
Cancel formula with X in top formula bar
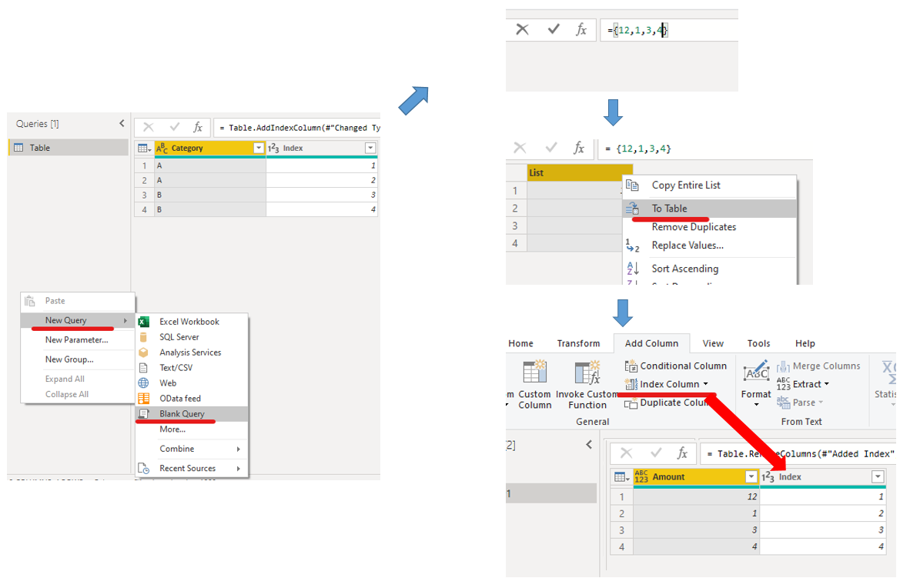point(522,29)
